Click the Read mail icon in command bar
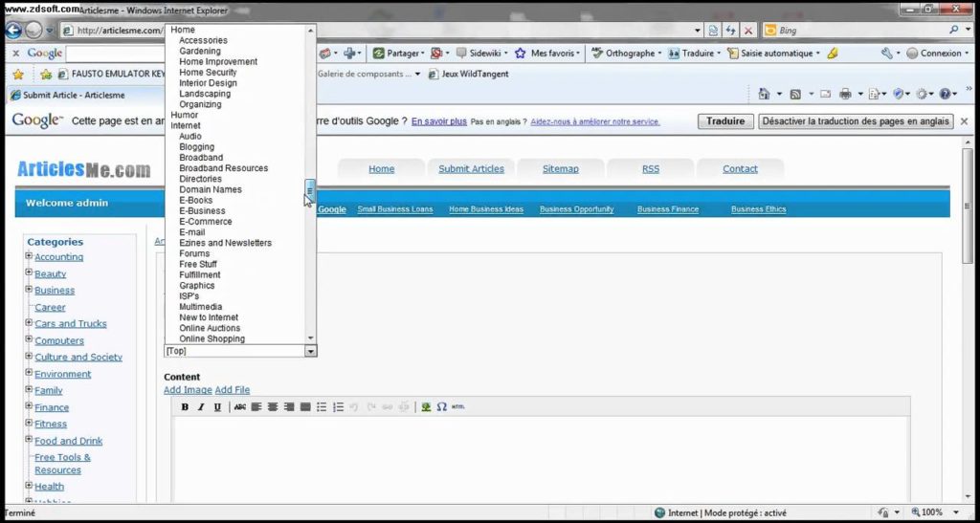Screen dimensions: 980x523 click(x=826, y=95)
